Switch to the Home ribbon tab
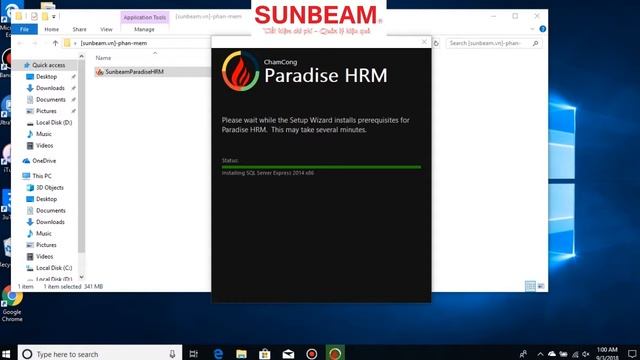The image size is (640, 360). (51, 29)
